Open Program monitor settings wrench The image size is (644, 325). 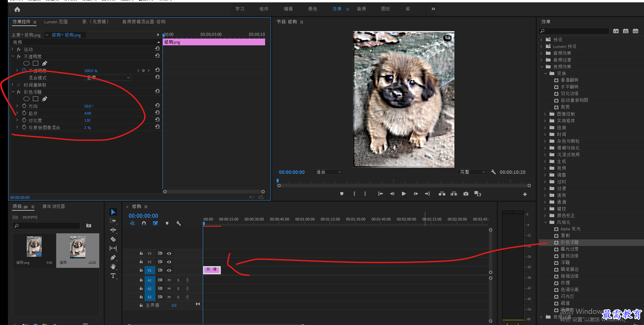[493, 172]
